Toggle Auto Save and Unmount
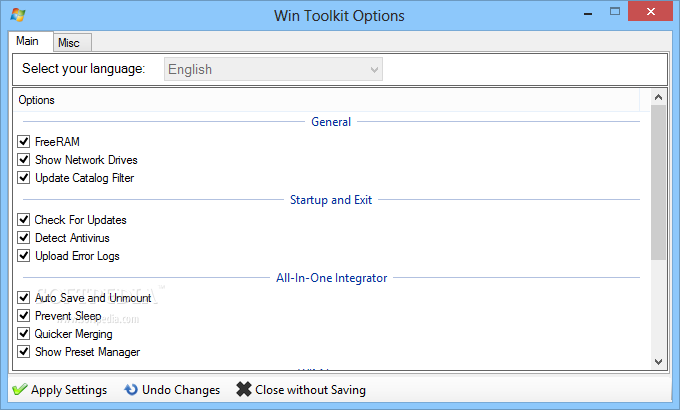 click(x=24, y=298)
